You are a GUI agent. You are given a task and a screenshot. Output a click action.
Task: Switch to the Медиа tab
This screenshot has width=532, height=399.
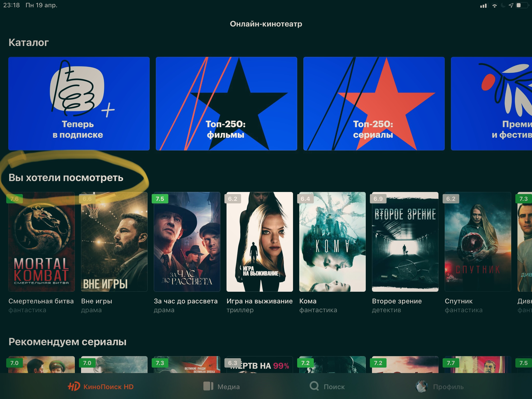pos(221,387)
